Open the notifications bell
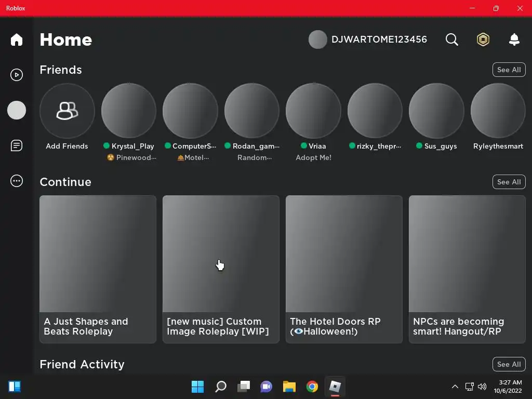 [514, 39]
